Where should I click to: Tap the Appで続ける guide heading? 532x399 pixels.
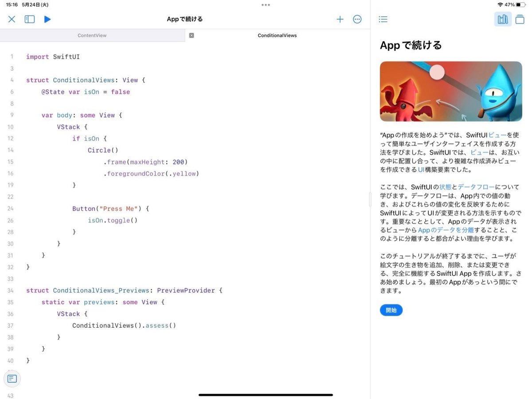tap(411, 45)
